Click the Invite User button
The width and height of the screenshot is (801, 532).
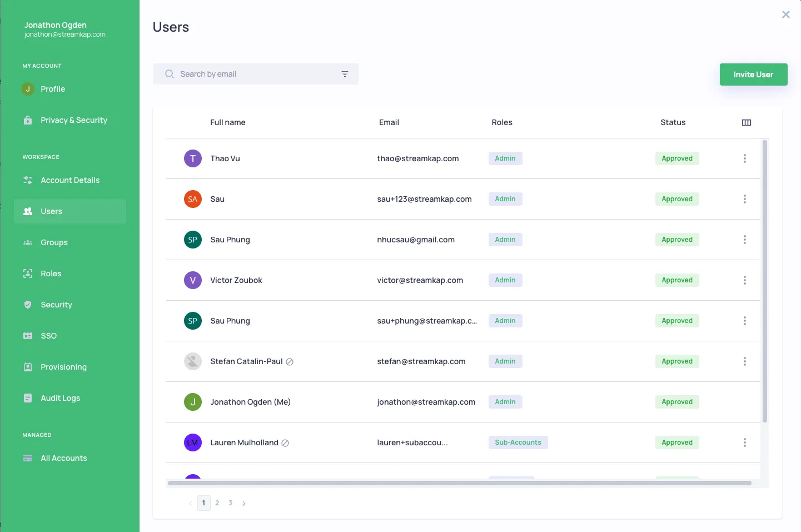click(x=753, y=74)
